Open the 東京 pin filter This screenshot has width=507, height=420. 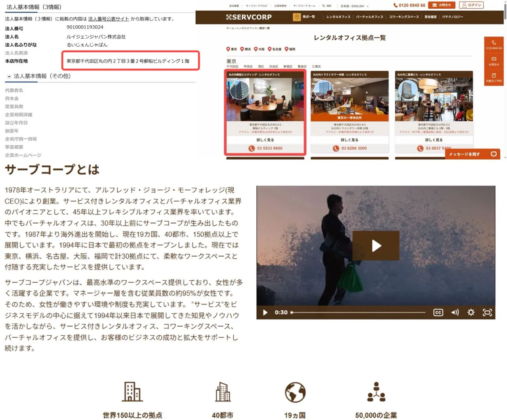click(x=231, y=49)
